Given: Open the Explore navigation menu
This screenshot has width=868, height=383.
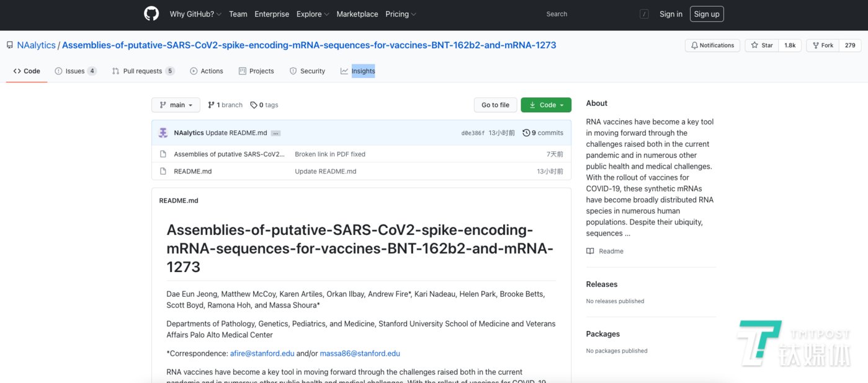Looking at the screenshot, I should pyautogui.click(x=312, y=14).
